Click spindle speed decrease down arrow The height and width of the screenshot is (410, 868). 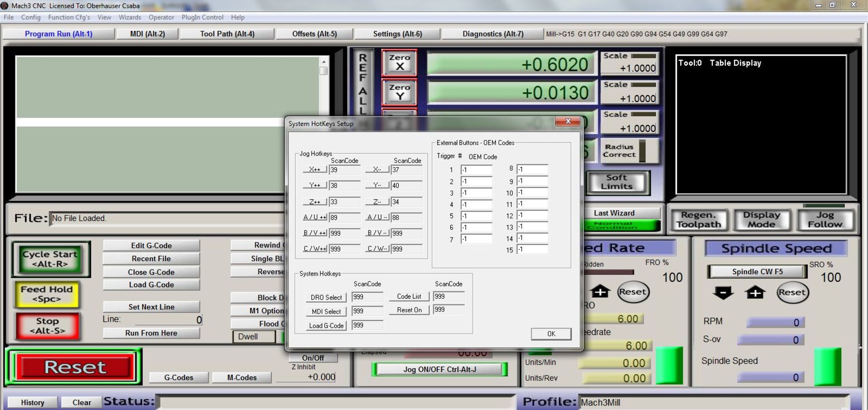pyautogui.click(x=722, y=293)
